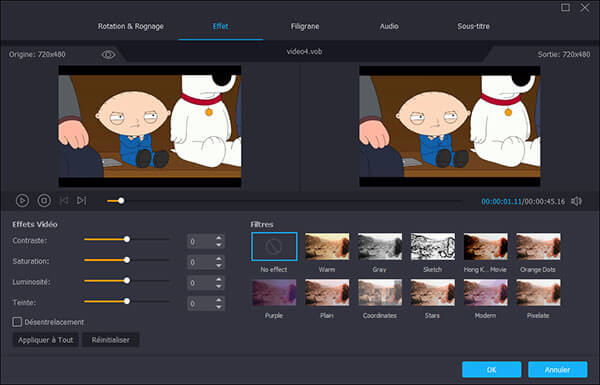The width and height of the screenshot is (600, 385).
Task: Select the No effect filter
Action: point(274,246)
